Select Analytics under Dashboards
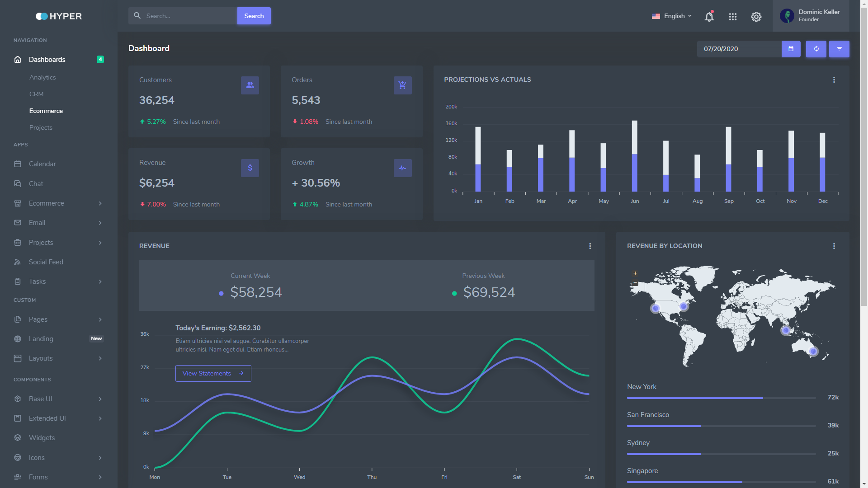This screenshot has width=868, height=488. (42, 78)
